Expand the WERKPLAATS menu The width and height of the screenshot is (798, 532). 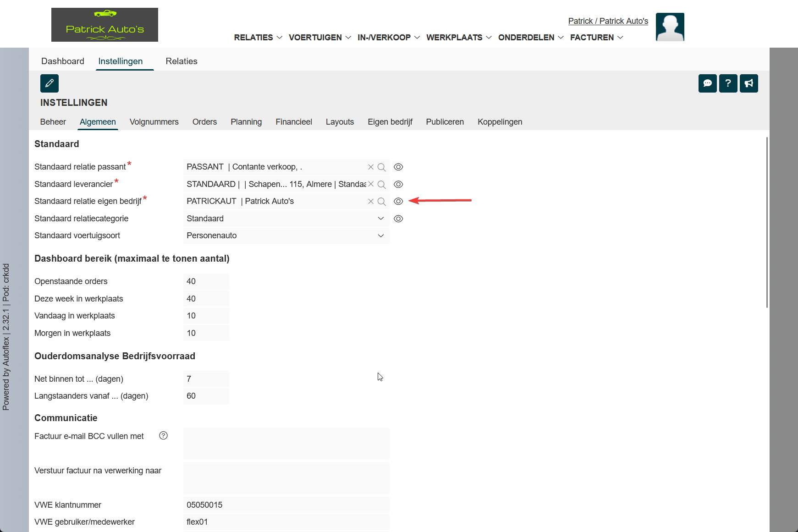click(x=458, y=38)
